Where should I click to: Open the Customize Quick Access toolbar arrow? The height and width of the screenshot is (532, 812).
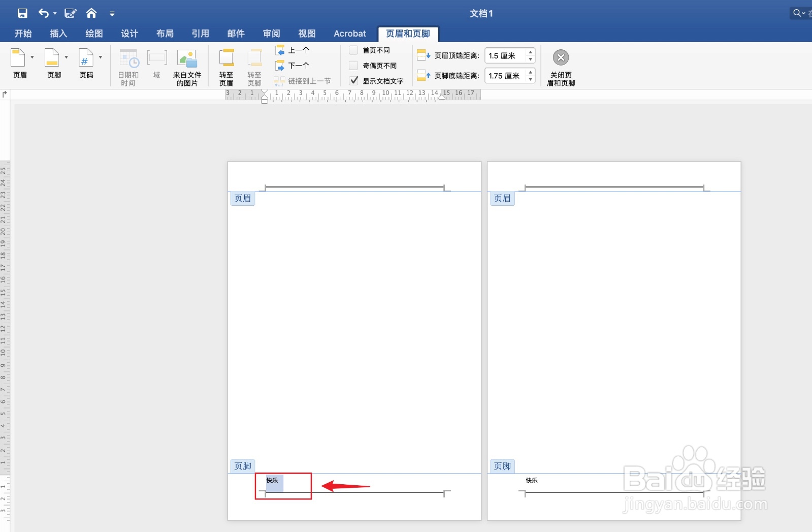[112, 14]
